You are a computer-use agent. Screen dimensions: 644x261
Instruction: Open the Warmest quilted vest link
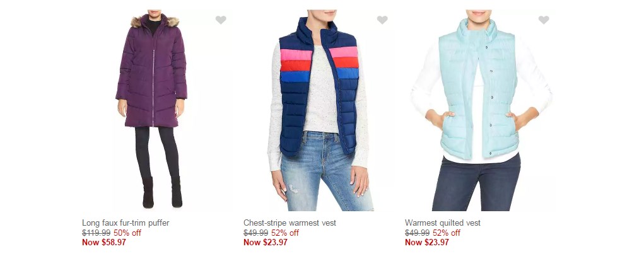point(443,223)
